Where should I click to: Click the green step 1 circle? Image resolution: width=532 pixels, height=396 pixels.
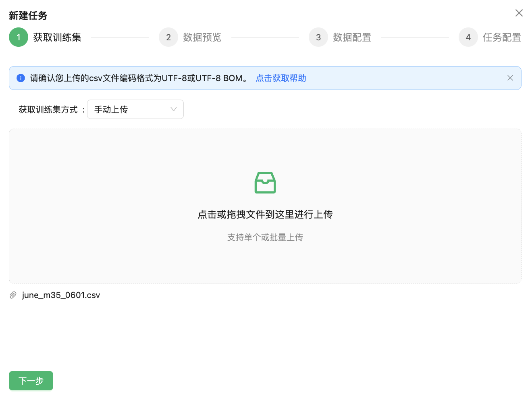pos(19,38)
